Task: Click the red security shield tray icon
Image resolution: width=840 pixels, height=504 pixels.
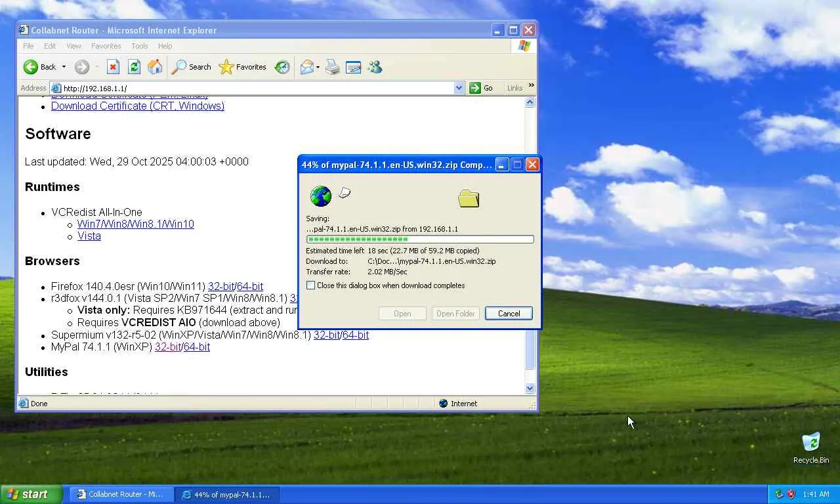Action: point(791,494)
